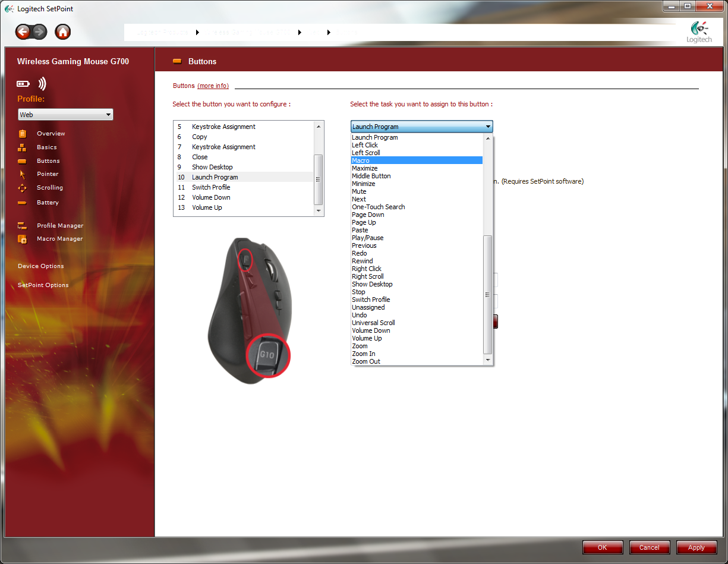The height and width of the screenshot is (564, 728).
Task: Choose Macro in the task list
Action: 417,160
